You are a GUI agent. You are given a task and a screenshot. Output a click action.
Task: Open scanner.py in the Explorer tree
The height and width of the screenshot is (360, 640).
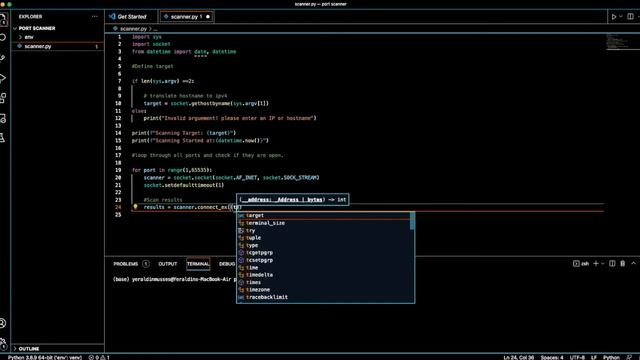(x=57, y=46)
